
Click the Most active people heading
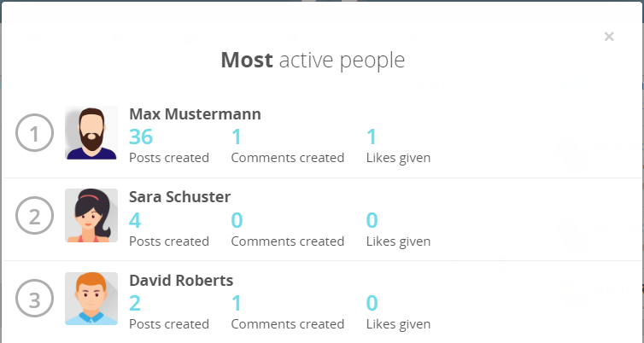[313, 61]
